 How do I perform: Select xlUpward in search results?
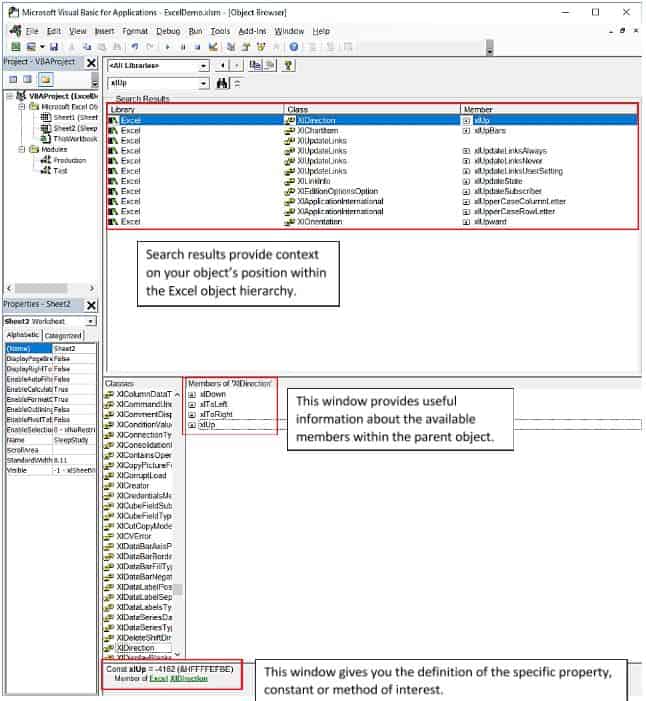click(490, 222)
